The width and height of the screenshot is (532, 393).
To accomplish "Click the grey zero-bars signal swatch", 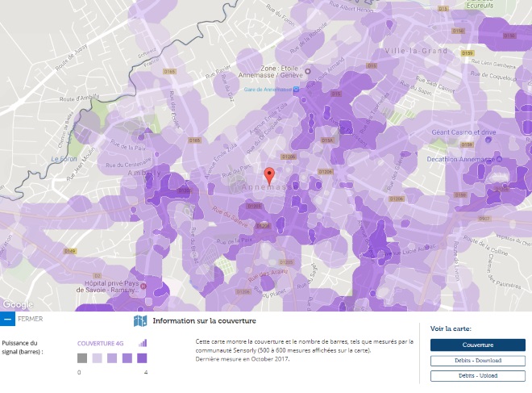I will coord(82,358).
